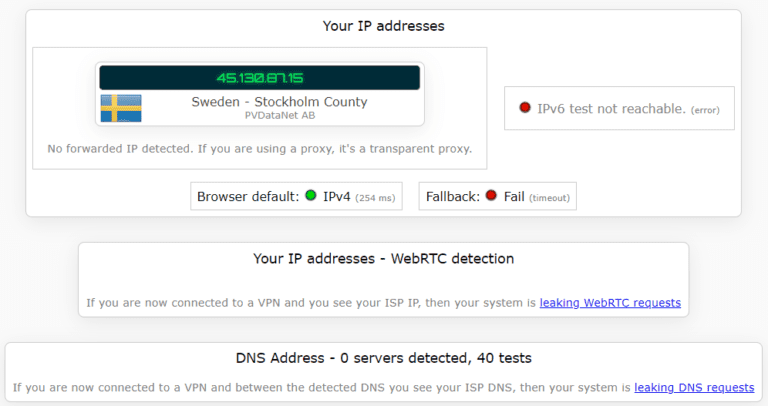768x406 pixels.
Task: Click Sweden - Stockholm County location text
Action: [279, 102]
